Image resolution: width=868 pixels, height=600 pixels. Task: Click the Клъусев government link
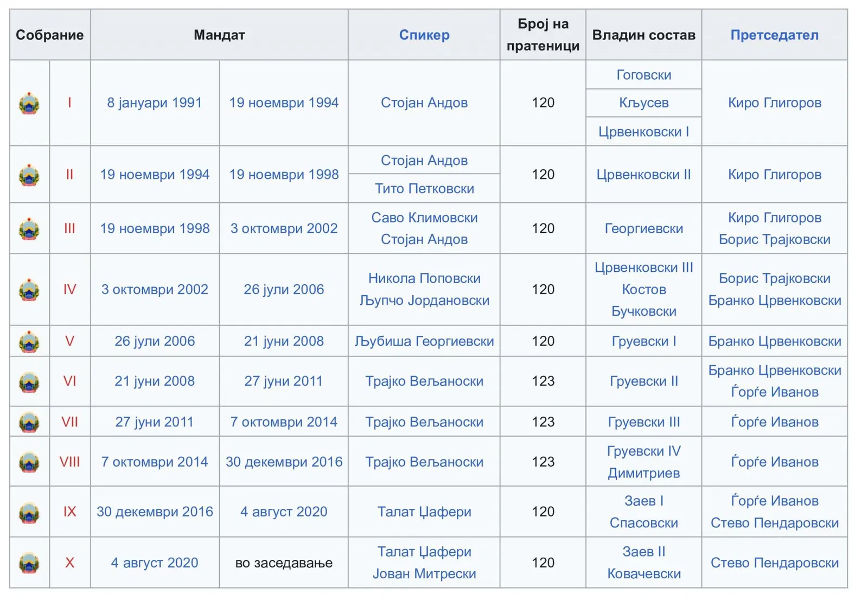pos(643,103)
